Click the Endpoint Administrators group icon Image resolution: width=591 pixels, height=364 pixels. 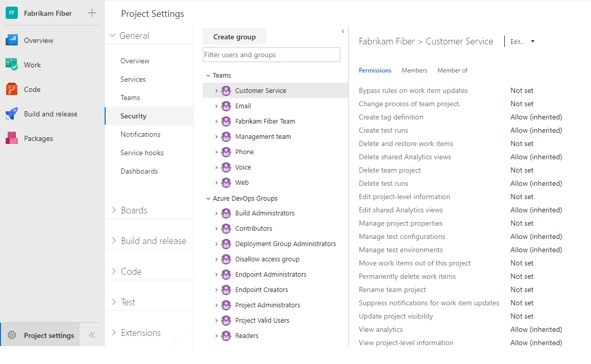226,275
